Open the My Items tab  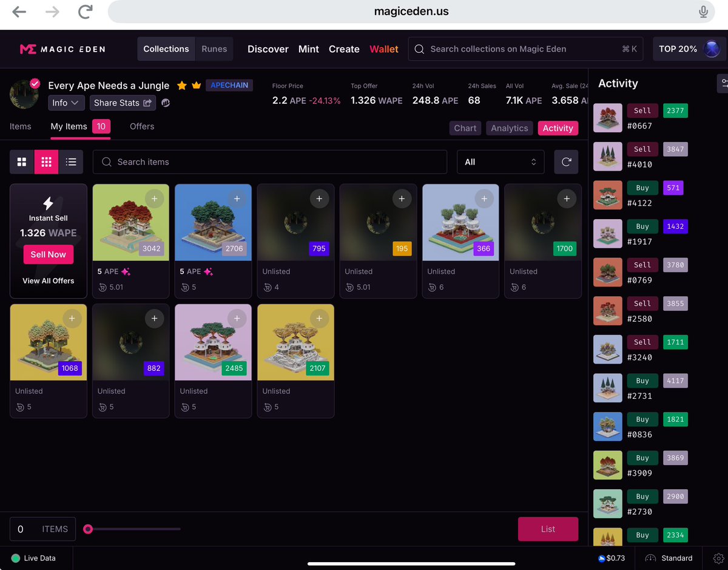[x=80, y=127]
